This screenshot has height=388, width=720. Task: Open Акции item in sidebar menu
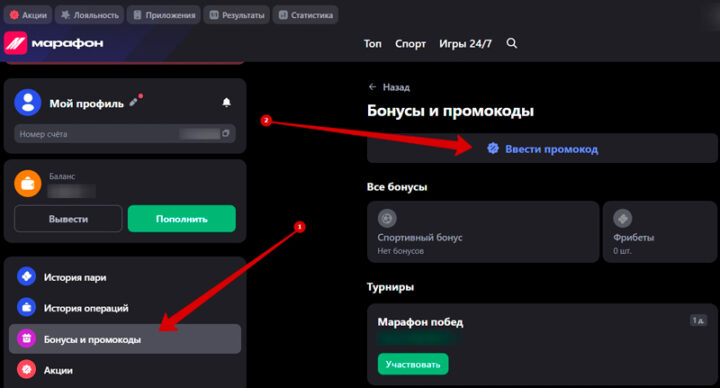[125, 370]
